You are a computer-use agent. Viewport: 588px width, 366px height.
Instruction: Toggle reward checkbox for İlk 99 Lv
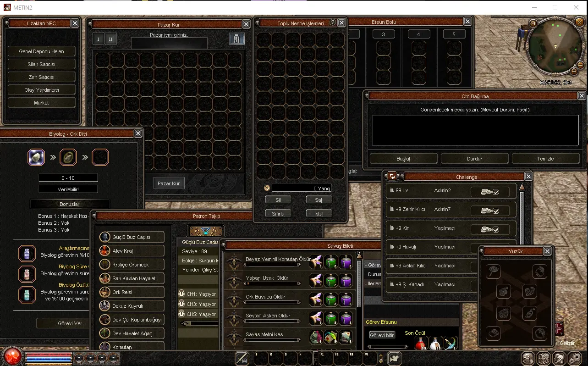(x=490, y=192)
